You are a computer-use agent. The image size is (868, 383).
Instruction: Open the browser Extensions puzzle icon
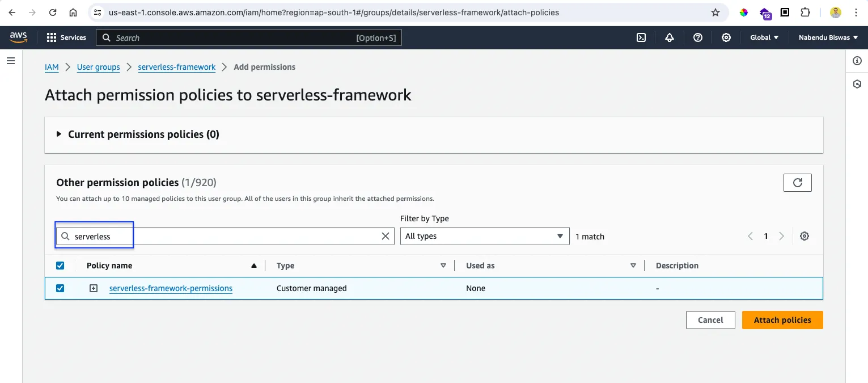pyautogui.click(x=806, y=12)
